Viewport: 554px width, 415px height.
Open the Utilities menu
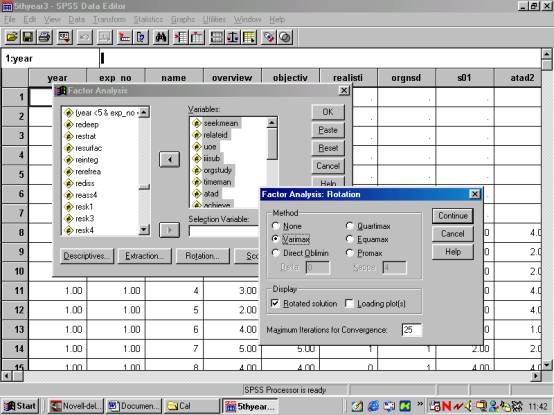point(214,19)
